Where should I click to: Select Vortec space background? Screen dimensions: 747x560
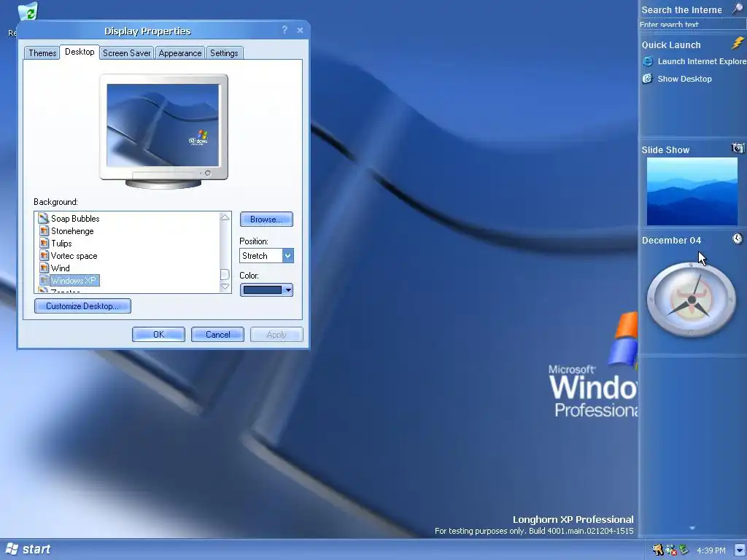[x=74, y=256]
